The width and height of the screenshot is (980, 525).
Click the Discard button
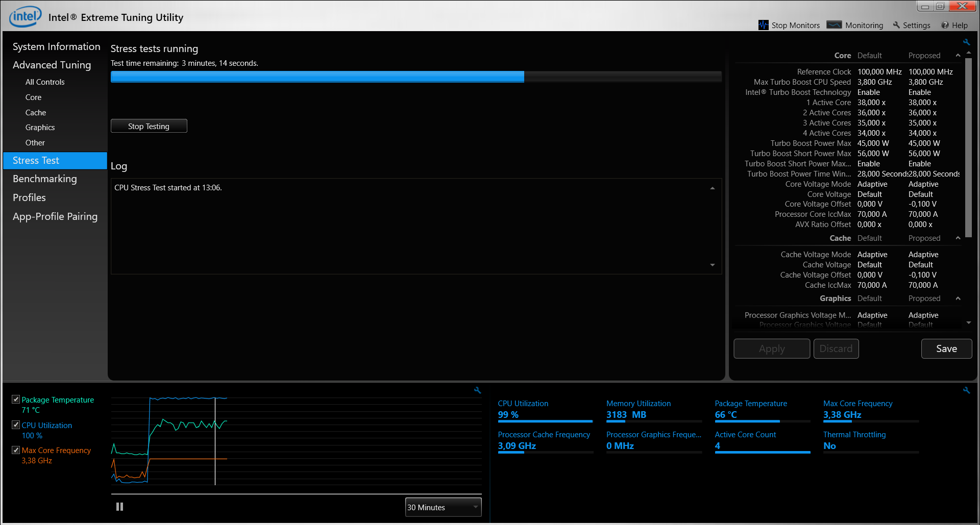(836, 348)
